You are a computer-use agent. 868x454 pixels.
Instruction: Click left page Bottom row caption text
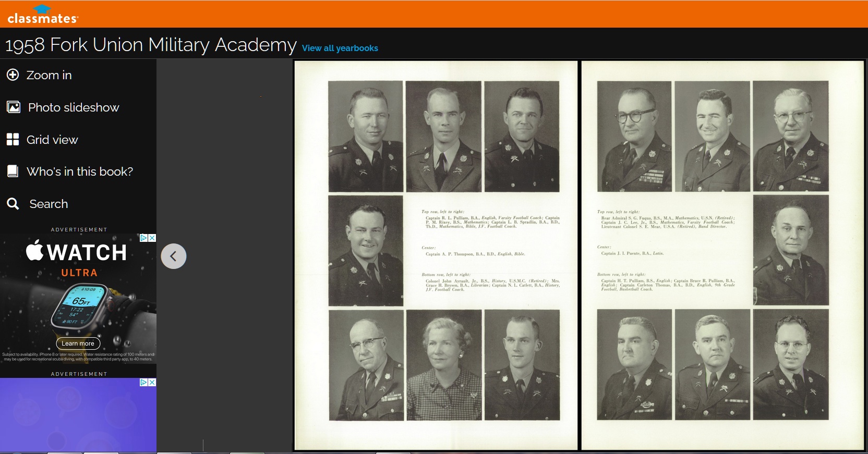[x=491, y=282]
